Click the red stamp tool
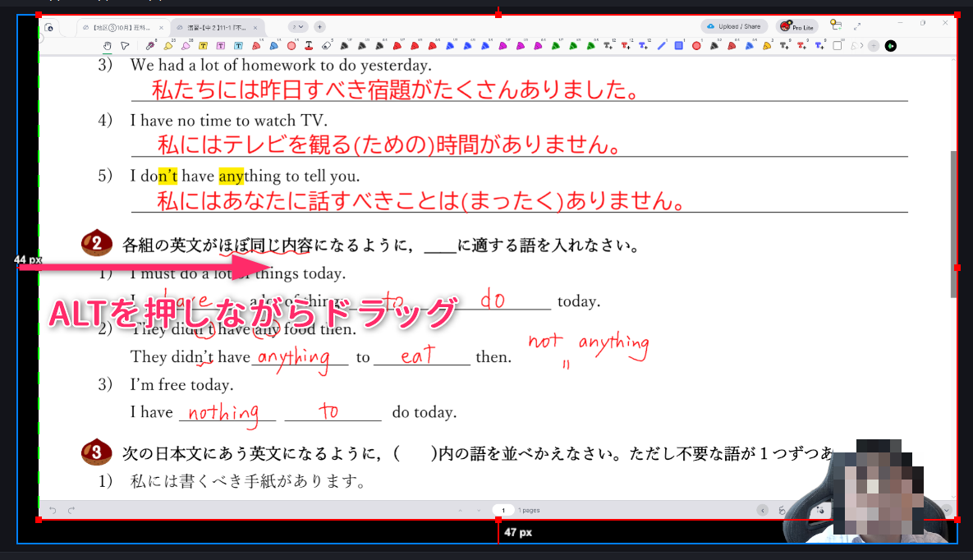The image size is (973, 560). tap(309, 45)
